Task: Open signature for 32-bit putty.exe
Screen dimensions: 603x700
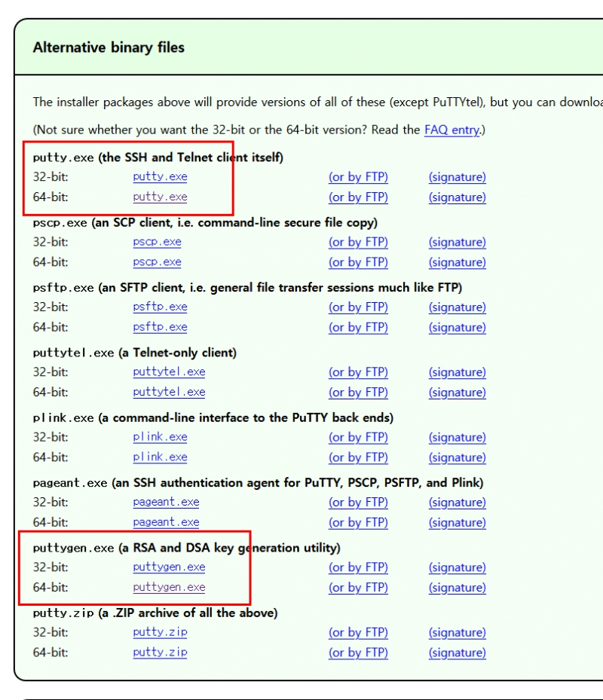Action: [x=457, y=177]
